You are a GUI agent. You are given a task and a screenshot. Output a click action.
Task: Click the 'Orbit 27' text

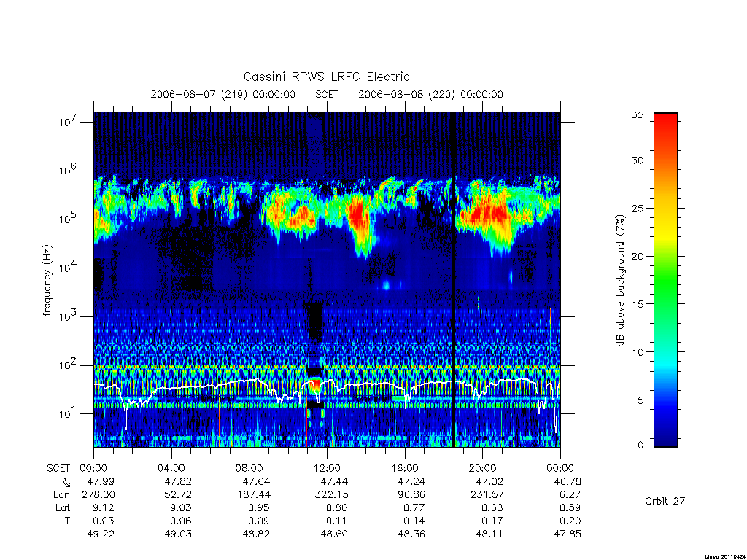pos(665,501)
